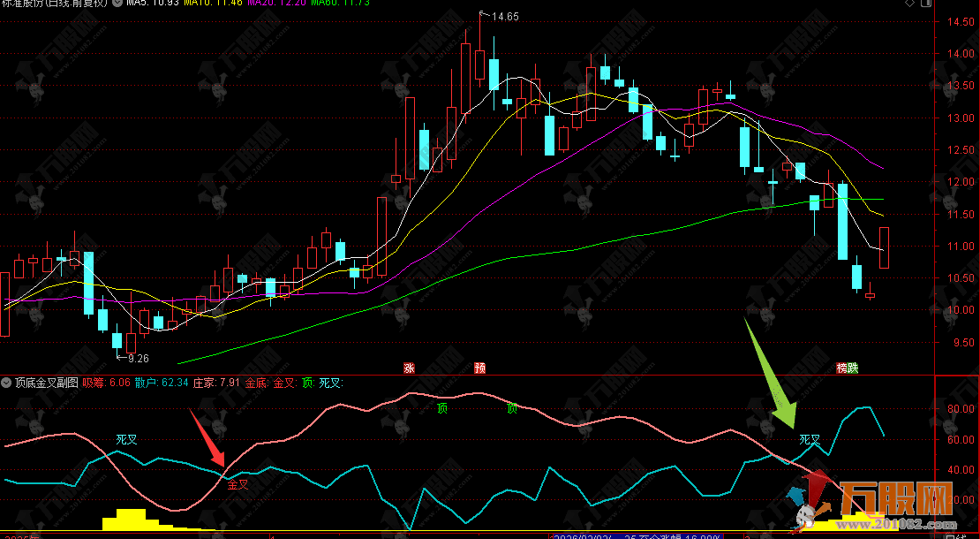This screenshot has height=539, width=980.
Task: Collapse the 顶底金叉副图 indicator panel arrow
Action: pyautogui.click(x=7, y=382)
